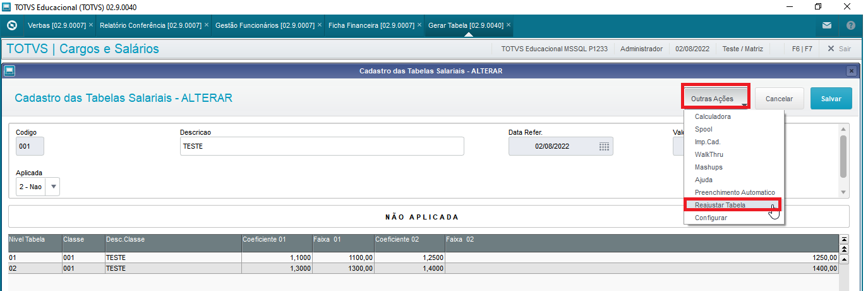This screenshot has width=868, height=291.
Task: Switch to the Verbas tab
Action: (57, 25)
